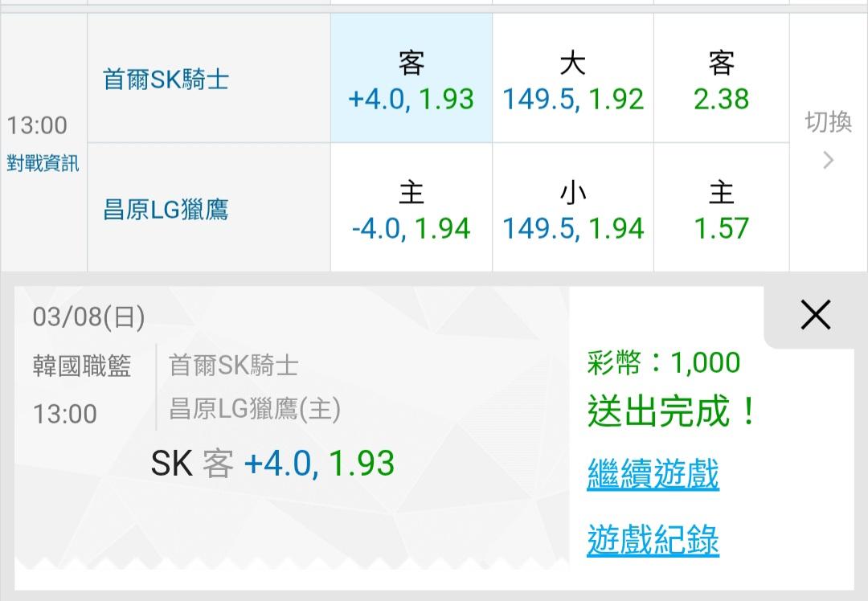Open the 對戰資訊 matchup info link

click(43, 163)
